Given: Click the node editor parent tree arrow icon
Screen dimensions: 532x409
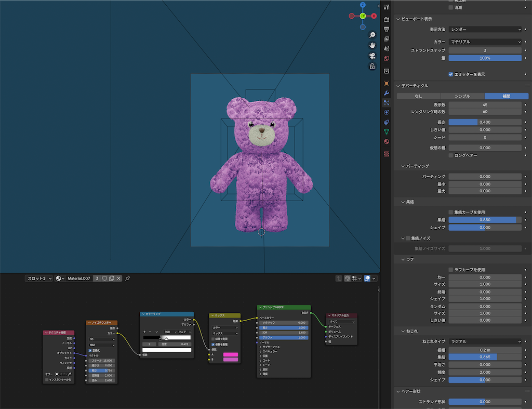Looking at the screenshot, I should [x=339, y=279].
